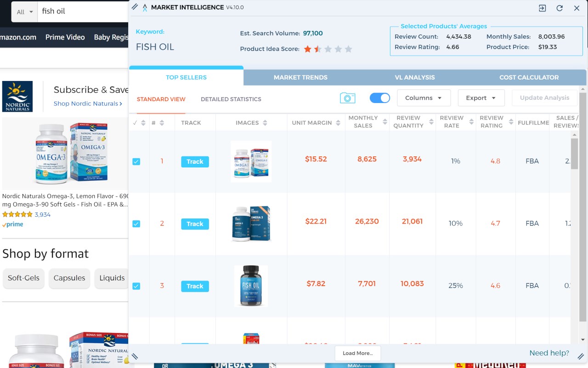Screen dimensions: 588x368
Task: Uncheck the checkbox for product row 2
Action: (136, 224)
